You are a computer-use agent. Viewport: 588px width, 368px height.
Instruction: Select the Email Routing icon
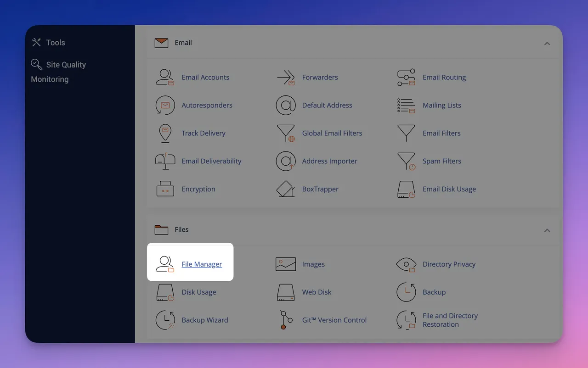coord(406,78)
